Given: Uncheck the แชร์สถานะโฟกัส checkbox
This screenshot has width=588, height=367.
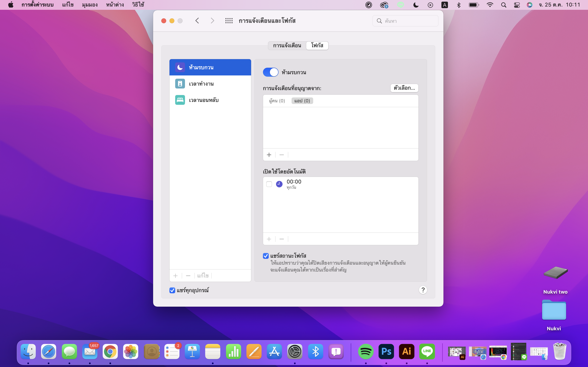Looking at the screenshot, I should [266, 256].
